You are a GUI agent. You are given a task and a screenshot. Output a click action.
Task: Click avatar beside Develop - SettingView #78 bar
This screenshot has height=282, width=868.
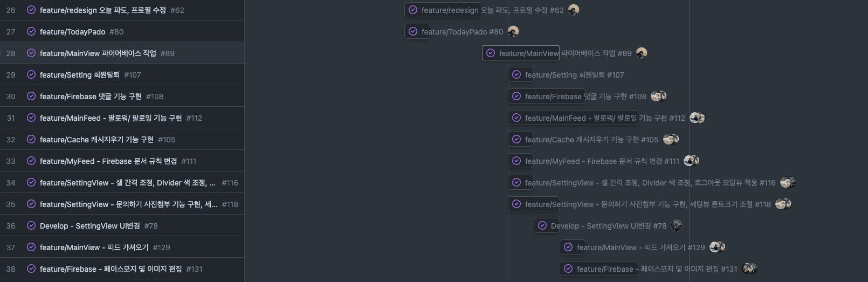click(x=677, y=226)
